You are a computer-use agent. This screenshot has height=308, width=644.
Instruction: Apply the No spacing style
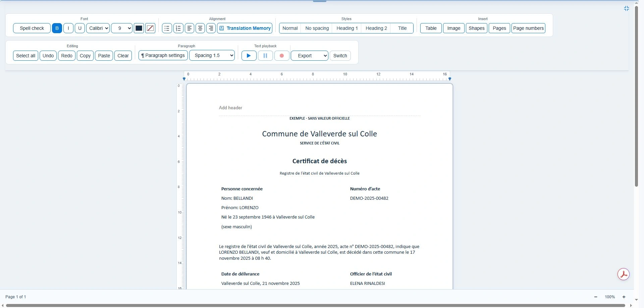click(x=317, y=28)
